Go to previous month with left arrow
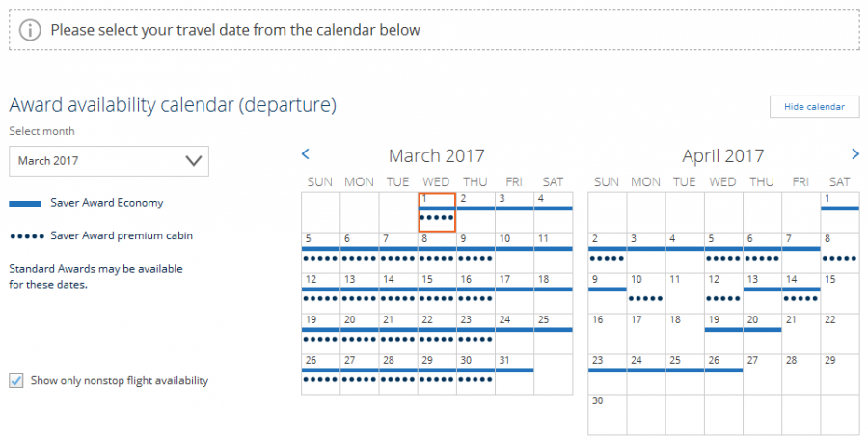 (306, 153)
